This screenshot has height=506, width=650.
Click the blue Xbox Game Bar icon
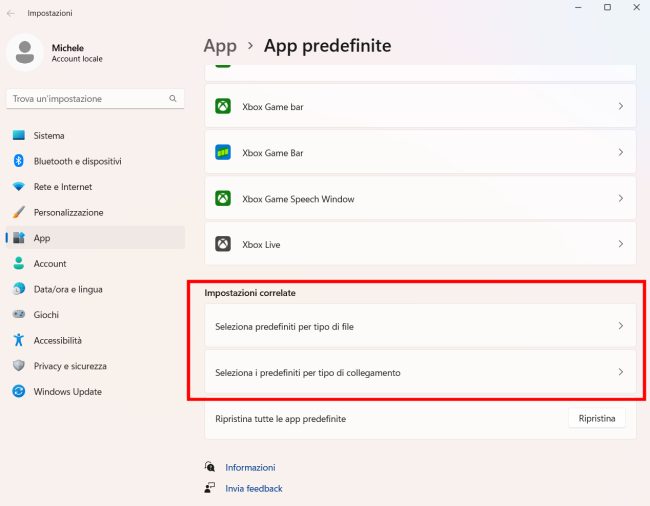point(223,153)
